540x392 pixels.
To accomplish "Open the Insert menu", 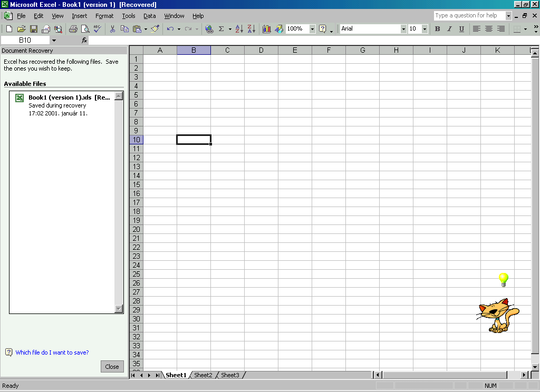I will pyautogui.click(x=79, y=16).
